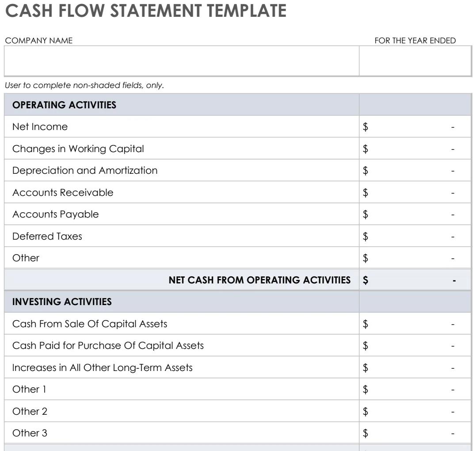Click the Changes in Working Capital amount cell
476x451 pixels.
pos(415,149)
